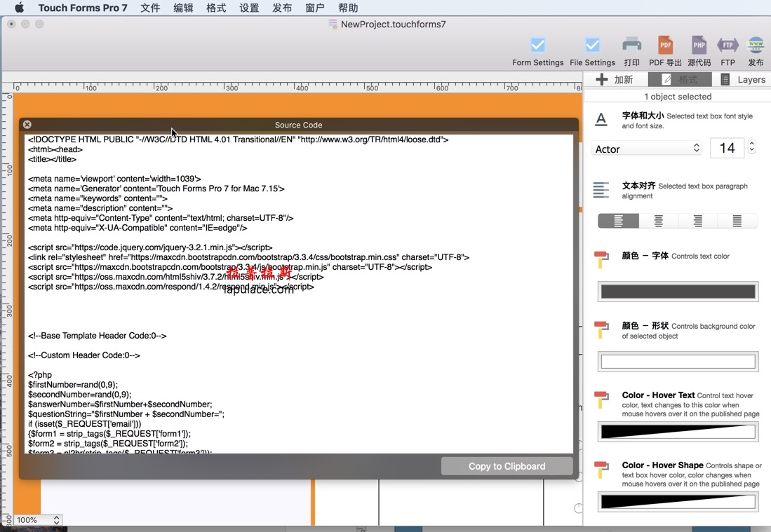Open the Actor font dropdown

click(647, 149)
